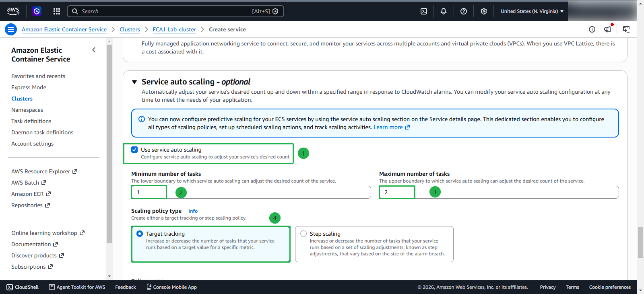This screenshot has height=294, width=644.
Task: Enable the Use service auto scaling checkbox
Action: [x=134, y=150]
